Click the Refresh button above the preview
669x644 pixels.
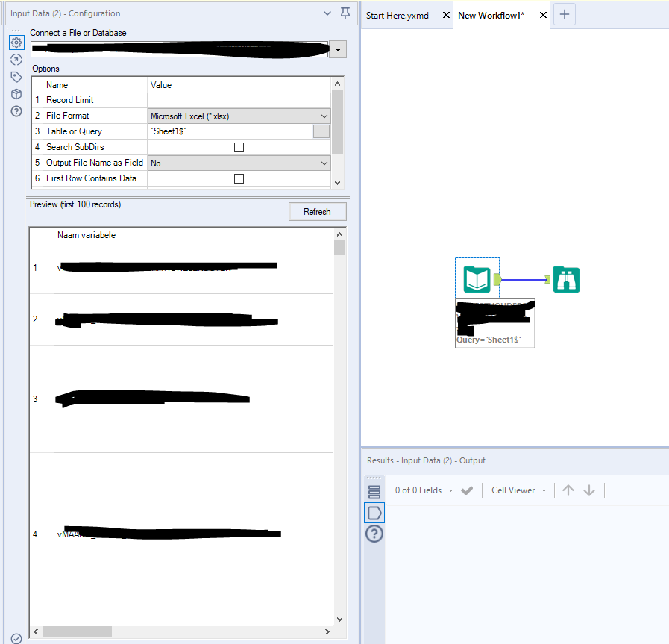pos(317,211)
